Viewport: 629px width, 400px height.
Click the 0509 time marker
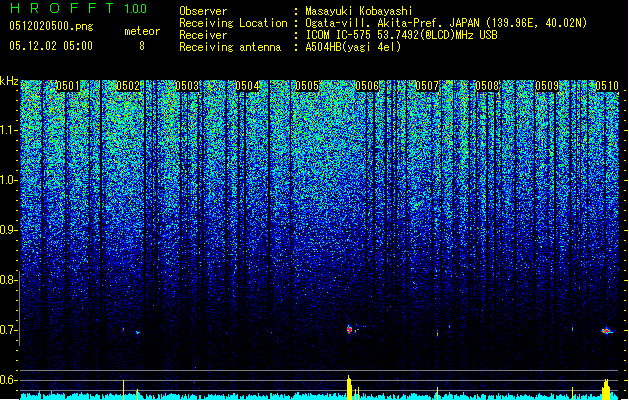547,86
